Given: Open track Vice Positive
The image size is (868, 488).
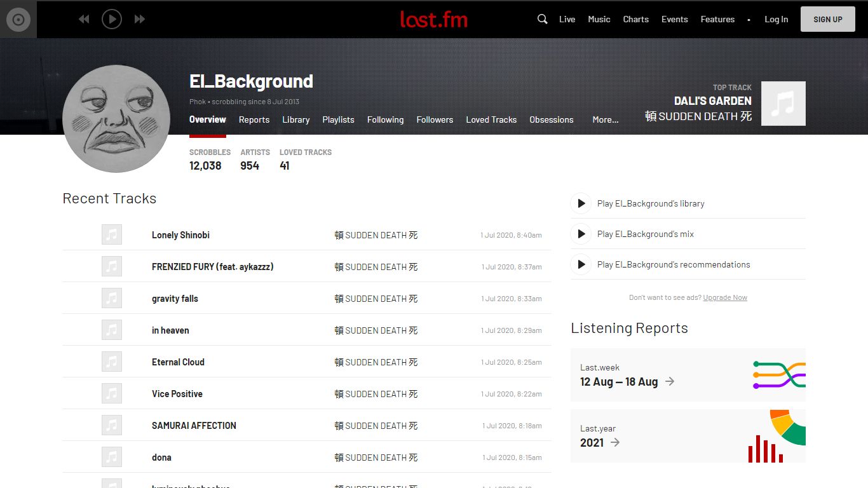Looking at the screenshot, I should tap(177, 394).
